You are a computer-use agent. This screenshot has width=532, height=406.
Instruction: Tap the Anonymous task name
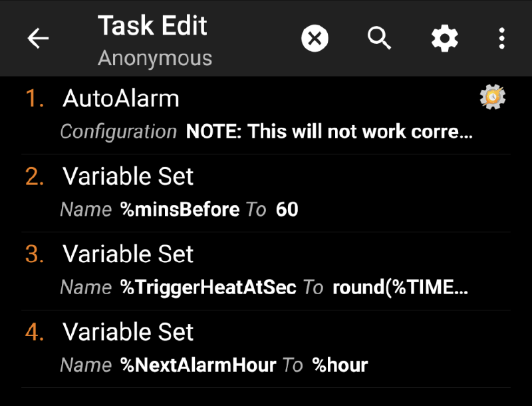tap(155, 58)
